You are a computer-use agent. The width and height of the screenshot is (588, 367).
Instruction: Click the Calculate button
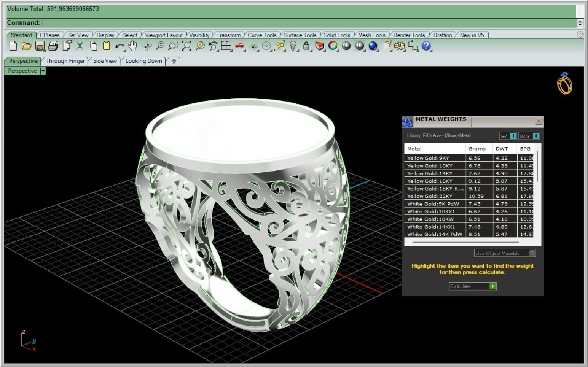473,286
